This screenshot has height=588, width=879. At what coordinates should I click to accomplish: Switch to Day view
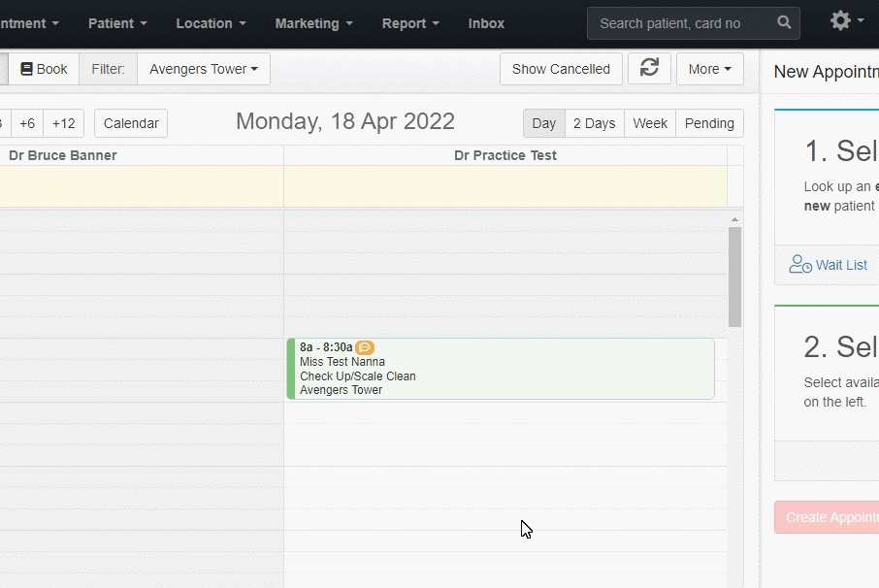point(543,123)
